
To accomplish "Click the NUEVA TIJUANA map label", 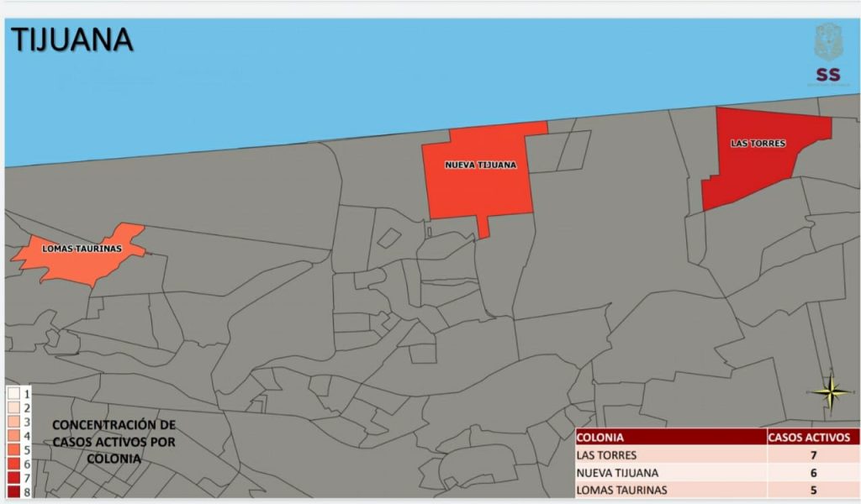I will pos(480,165).
